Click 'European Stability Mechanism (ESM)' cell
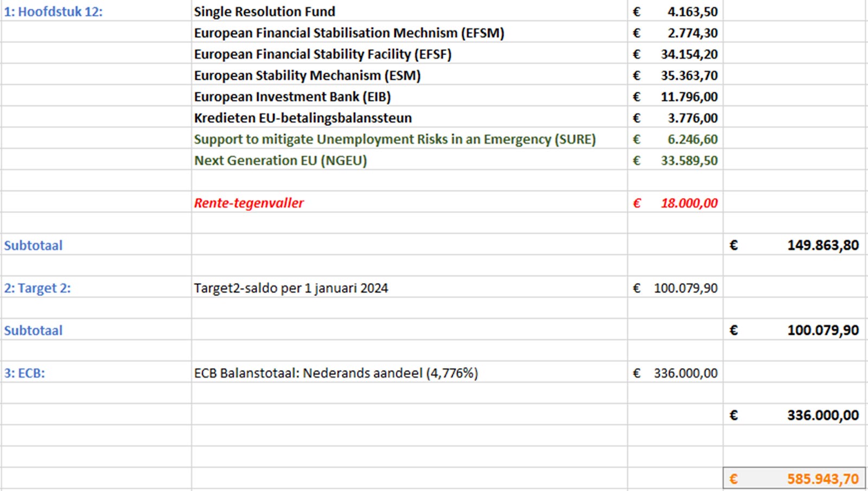This screenshot has height=491, width=868. coord(410,75)
